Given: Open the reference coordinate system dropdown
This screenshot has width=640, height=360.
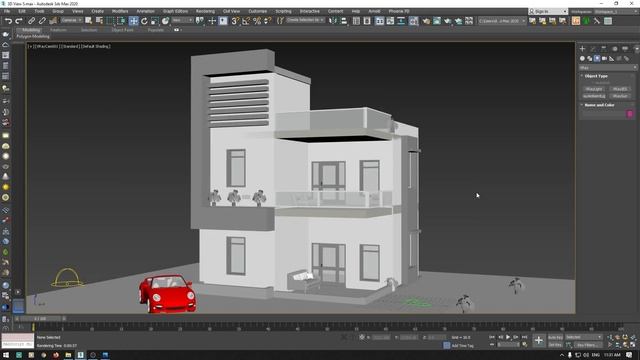Looking at the screenshot, I should point(182,20).
